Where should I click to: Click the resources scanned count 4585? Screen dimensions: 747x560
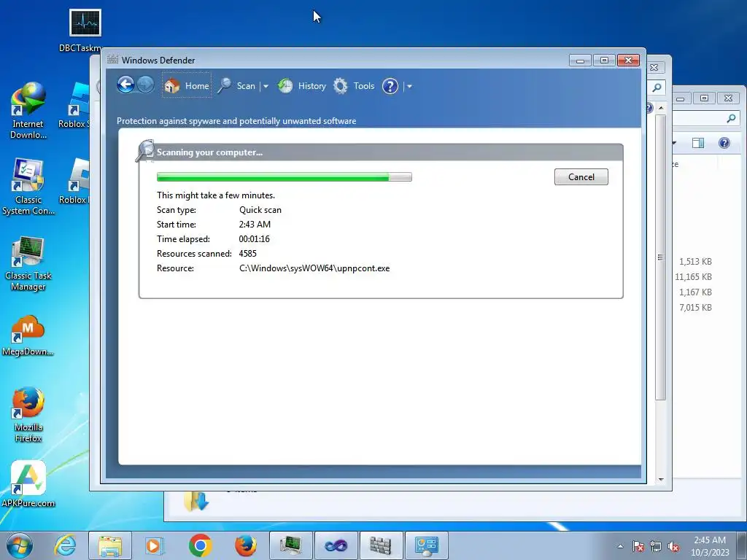pos(248,253)
